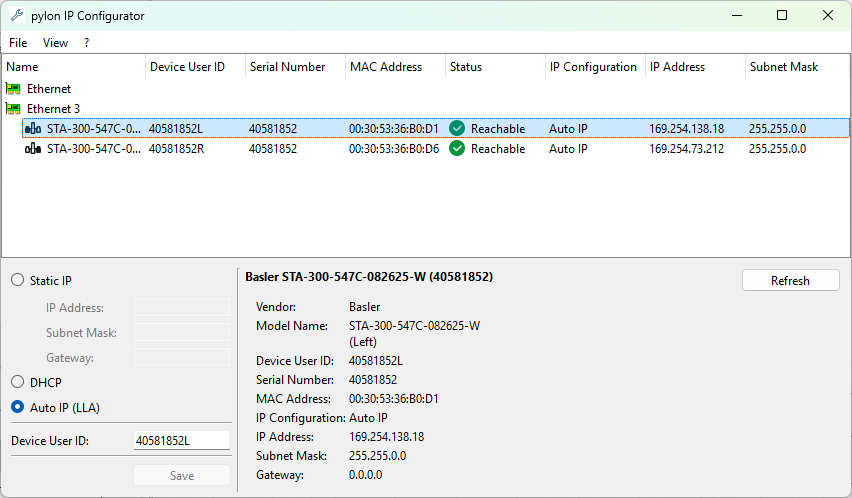Select the DHCP radio button
The width and height of the screenshot is (852, 498).
pos(17,382)
